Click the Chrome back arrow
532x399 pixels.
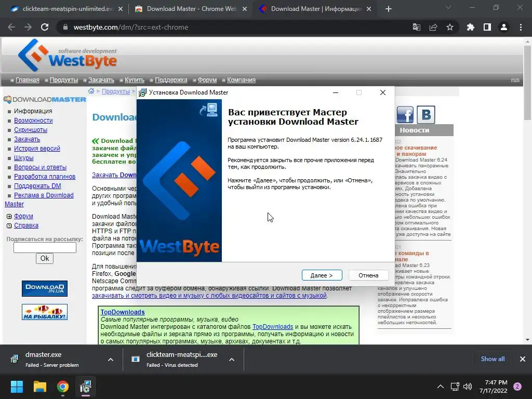(x=11, y=27)
